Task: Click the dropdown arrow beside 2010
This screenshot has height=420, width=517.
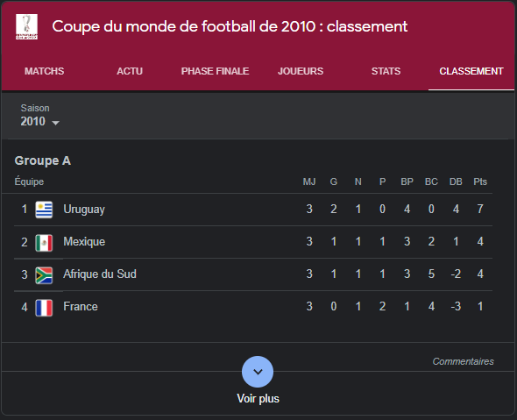Action: 56,123
